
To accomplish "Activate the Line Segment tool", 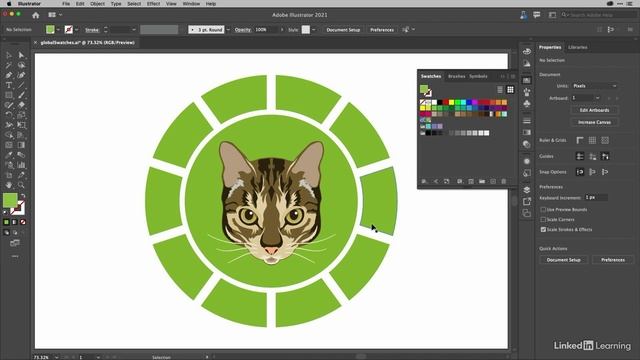I will coord(21,85).
